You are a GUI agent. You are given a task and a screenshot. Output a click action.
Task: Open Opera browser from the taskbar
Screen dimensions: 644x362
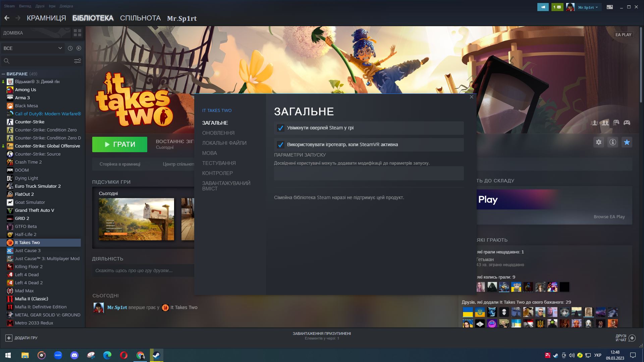coord(124,355)
